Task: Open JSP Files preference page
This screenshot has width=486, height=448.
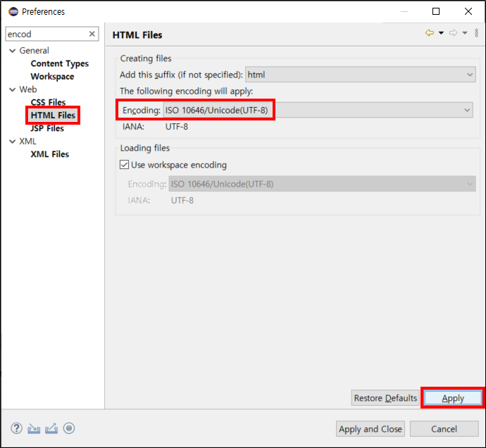Action: point(47,128)
